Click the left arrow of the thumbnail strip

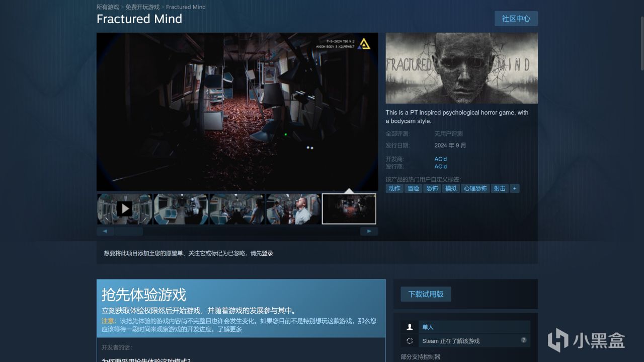coord(105,232)
